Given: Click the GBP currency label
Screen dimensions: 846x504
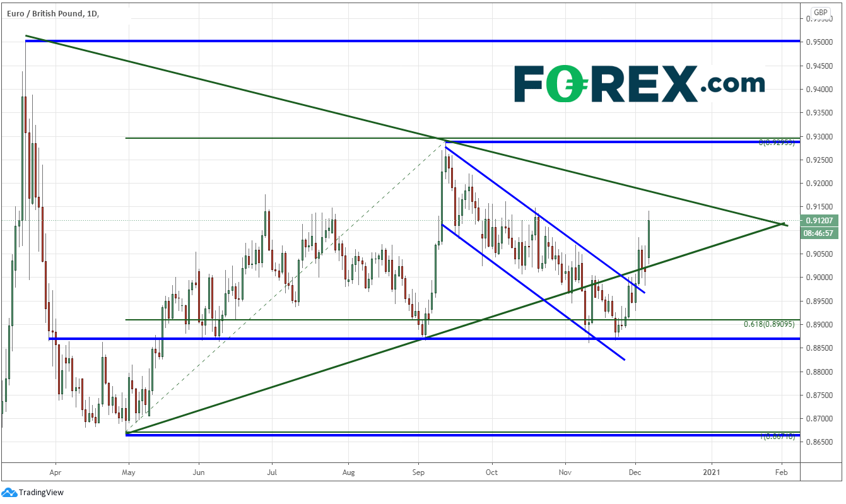Looking at the screenshot, I should [820, 13].
